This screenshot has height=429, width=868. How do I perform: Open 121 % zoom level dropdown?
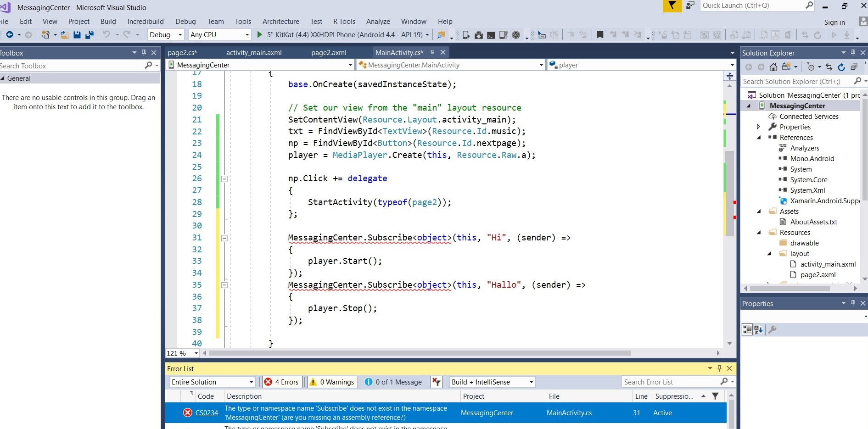coord(182,353)
